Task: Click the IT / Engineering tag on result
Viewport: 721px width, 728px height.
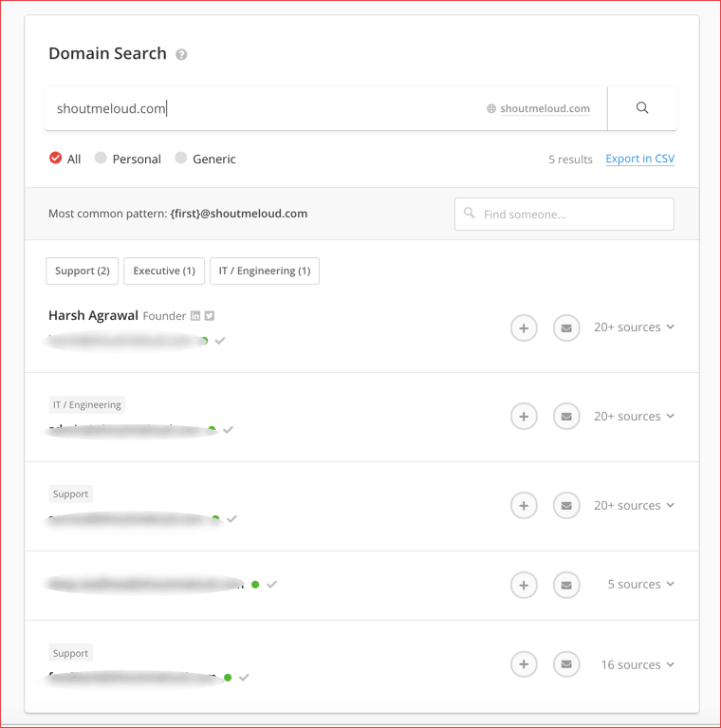Action: [86, 405]
